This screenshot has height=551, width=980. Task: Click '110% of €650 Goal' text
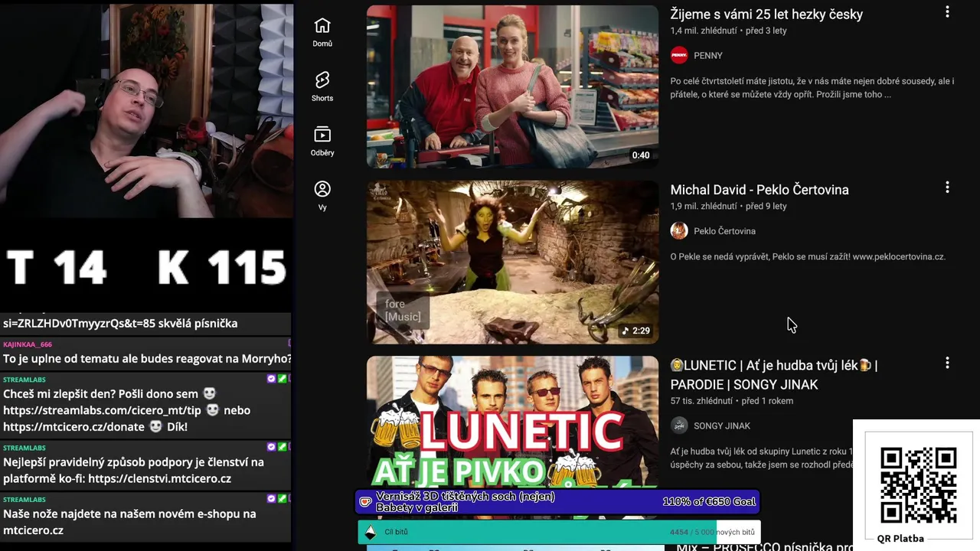(x=709, y=502)
